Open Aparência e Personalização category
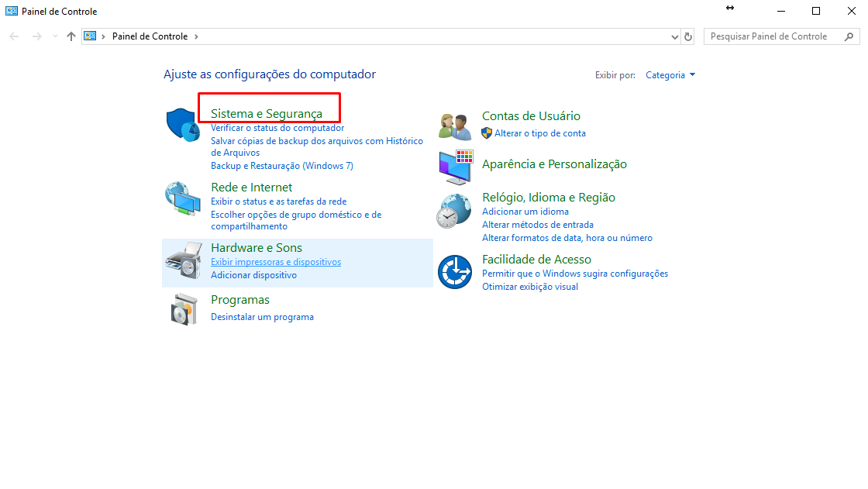This screenshot has width=868, height=489. tap(554, 164)
